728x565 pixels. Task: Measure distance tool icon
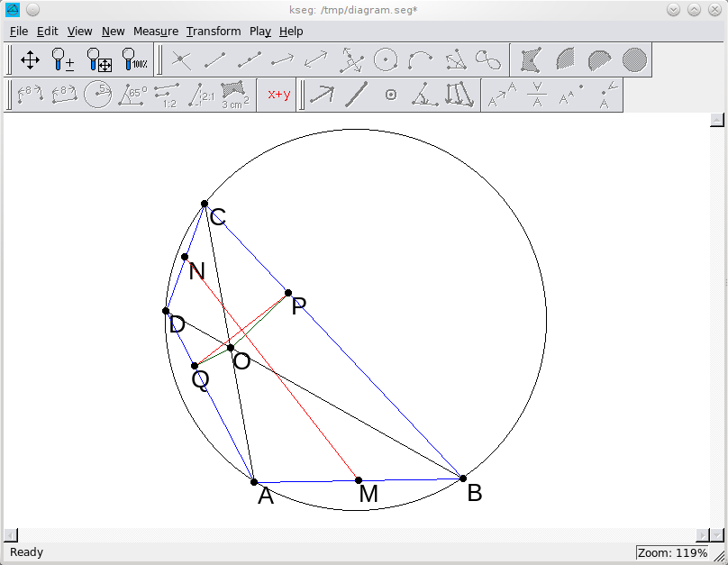click(30, 95)
